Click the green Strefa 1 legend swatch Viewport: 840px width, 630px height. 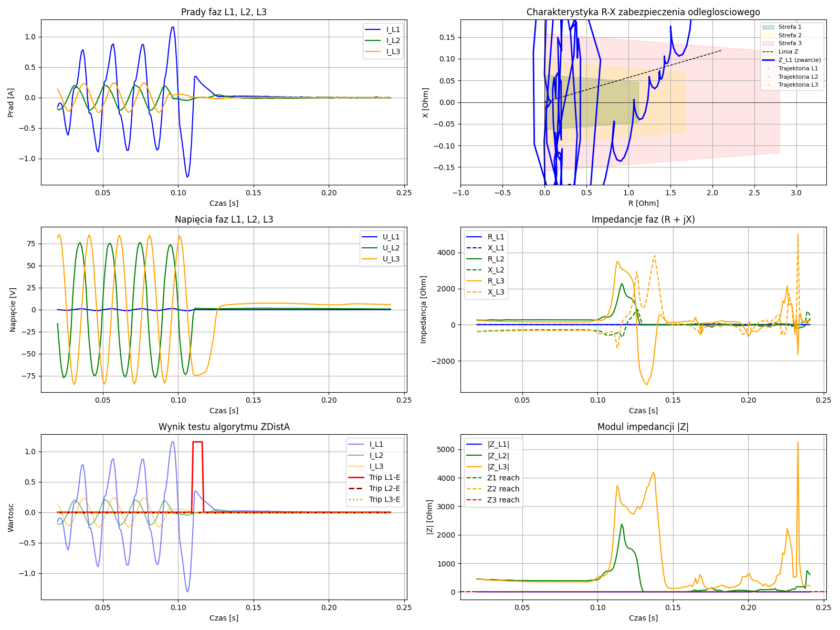point(768,27)
